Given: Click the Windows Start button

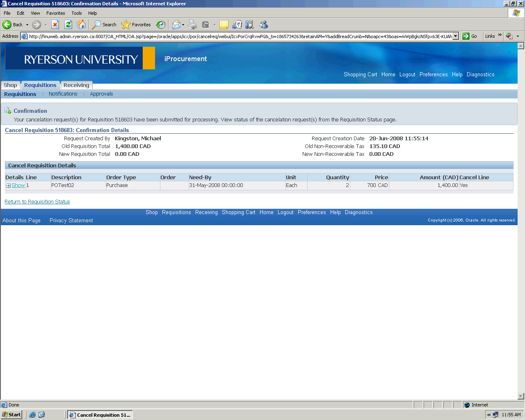Looking at the screenshot, I should point(11,415).
